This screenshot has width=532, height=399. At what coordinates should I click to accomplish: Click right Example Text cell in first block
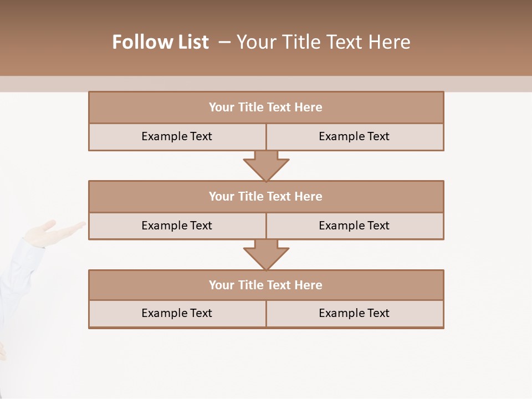(355, 136)
